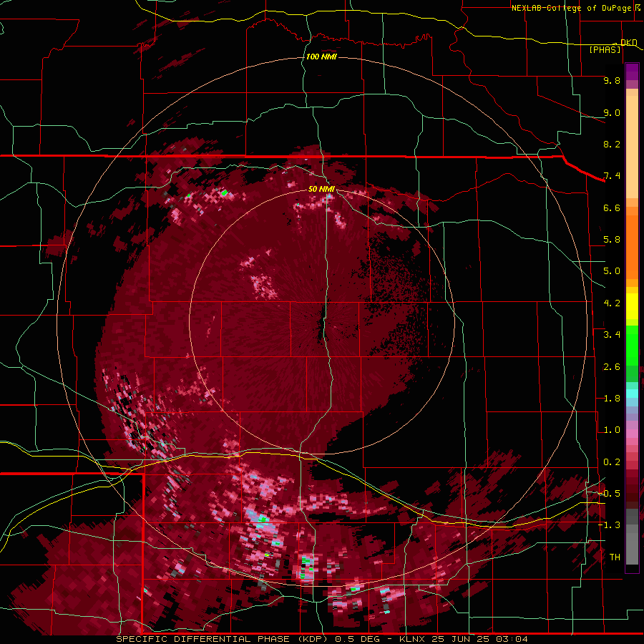Click the 5.8 legend value

click(612, 240)
